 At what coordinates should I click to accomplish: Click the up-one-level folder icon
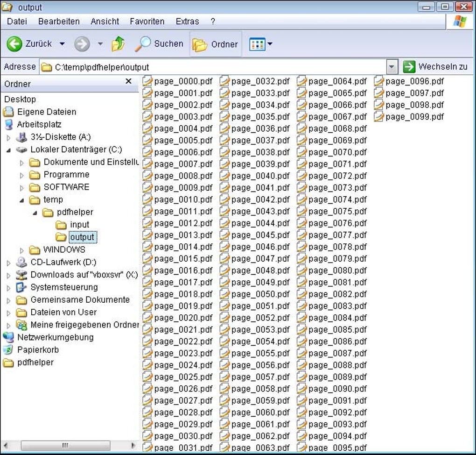(x=118, y=43)
